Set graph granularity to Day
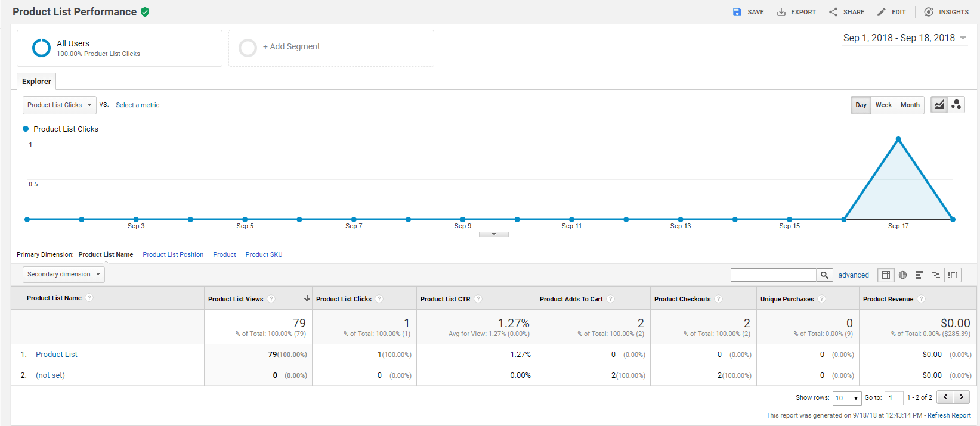 (861, 105)
